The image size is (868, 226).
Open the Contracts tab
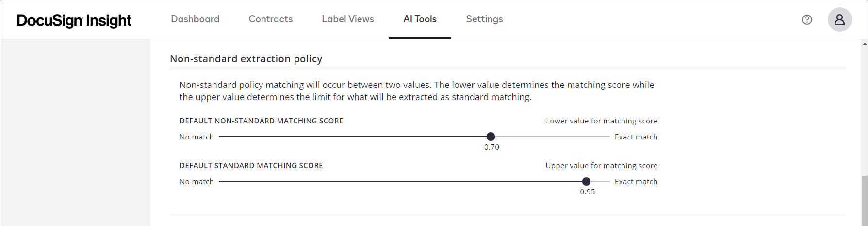pyautogui.click(x=271, y=19)
